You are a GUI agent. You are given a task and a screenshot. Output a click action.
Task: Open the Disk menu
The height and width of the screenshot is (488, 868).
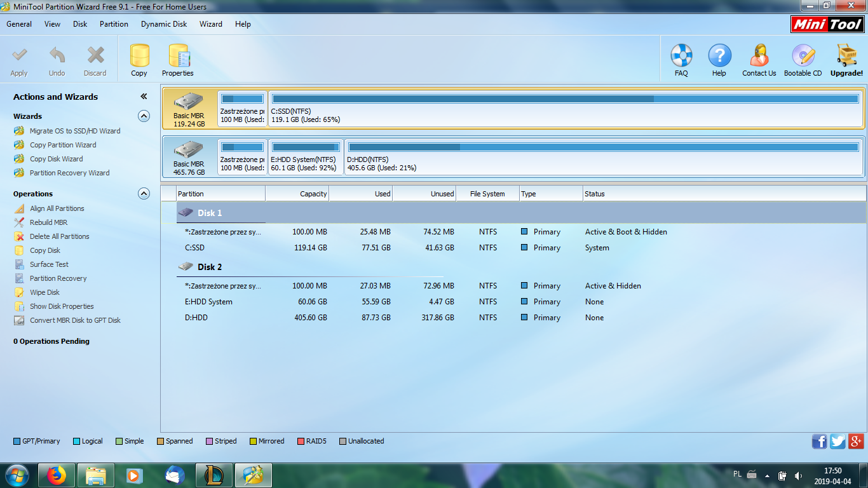(x=80, y=24)
